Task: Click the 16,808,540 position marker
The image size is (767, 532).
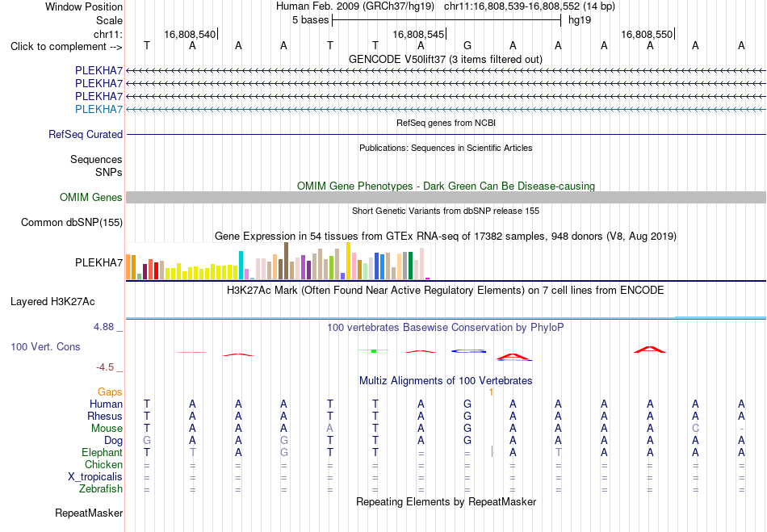Action: [x=190, y=34]
